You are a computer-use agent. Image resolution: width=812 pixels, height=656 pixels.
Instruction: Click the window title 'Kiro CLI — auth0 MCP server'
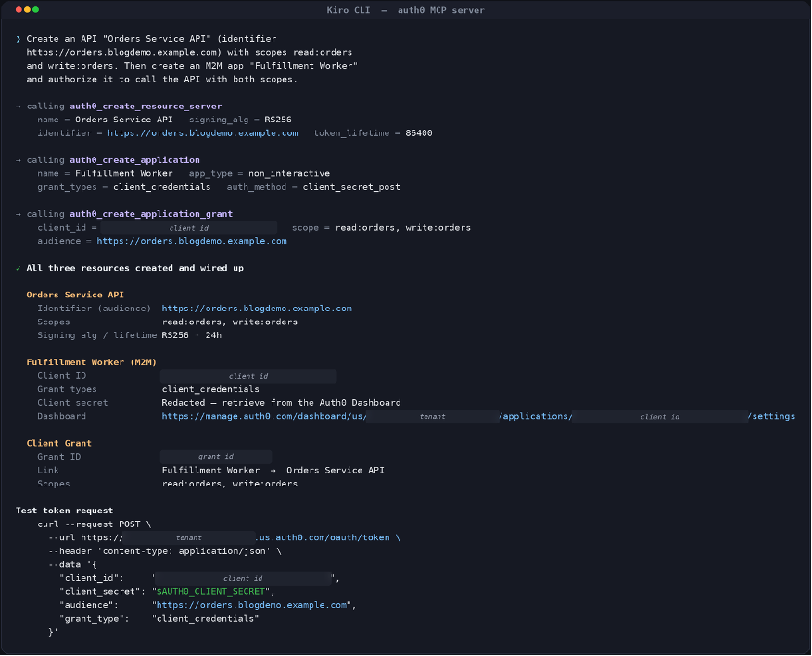coord(405,10)
